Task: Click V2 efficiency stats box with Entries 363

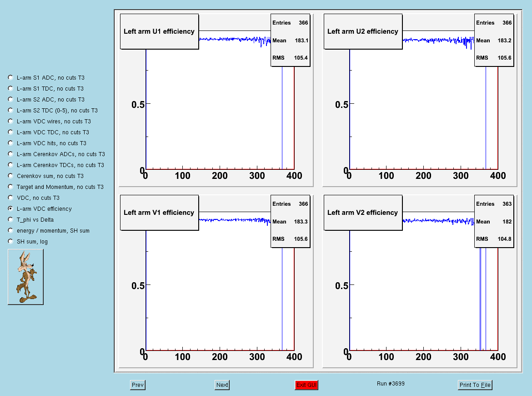Action: 494,221
